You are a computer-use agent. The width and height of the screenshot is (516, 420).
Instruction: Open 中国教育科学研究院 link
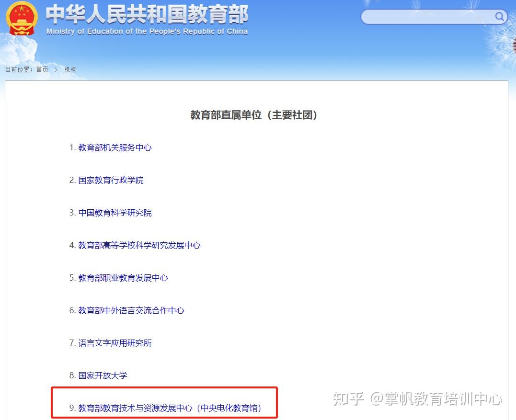(115, 213)
